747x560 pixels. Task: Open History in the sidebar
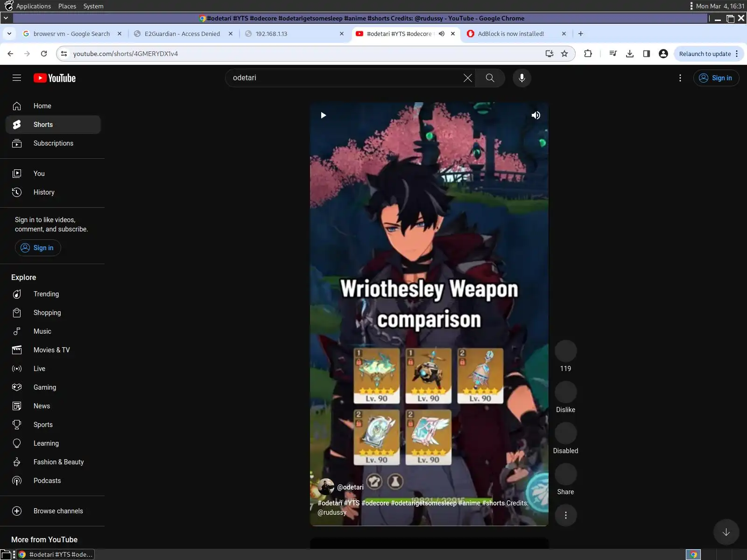[53, 192]
